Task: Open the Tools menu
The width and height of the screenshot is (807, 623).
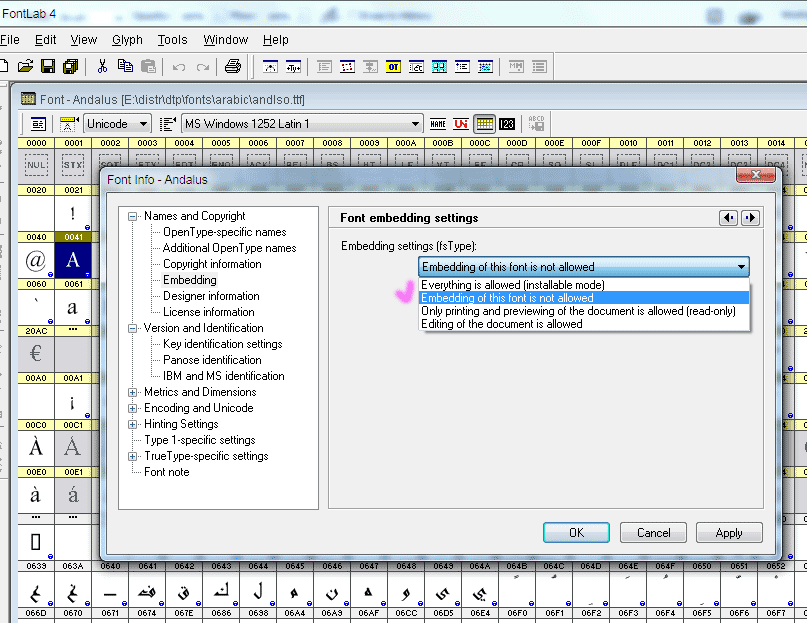Action: click(x=172, y=40)
